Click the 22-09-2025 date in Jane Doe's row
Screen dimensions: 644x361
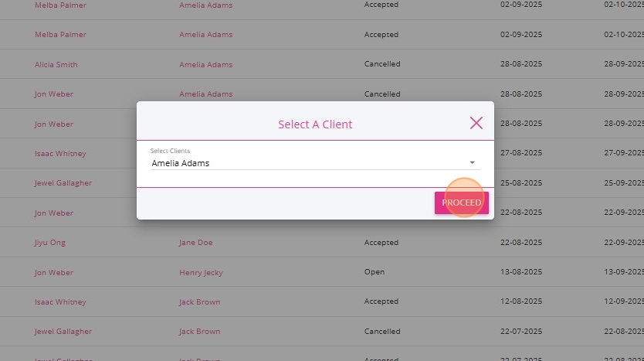point(624,243)
